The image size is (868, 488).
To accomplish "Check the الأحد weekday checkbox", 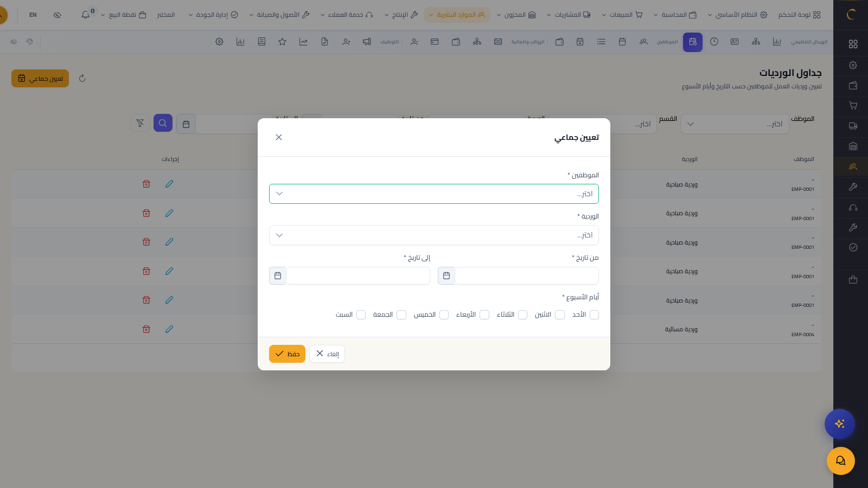I will tap(594, 315).
